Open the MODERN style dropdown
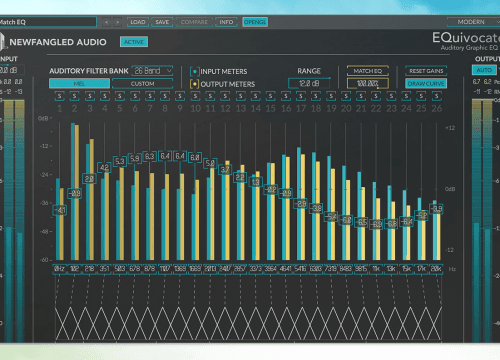Screen dimensions: 500x360 pyautogui.click(x=473, y=22)
